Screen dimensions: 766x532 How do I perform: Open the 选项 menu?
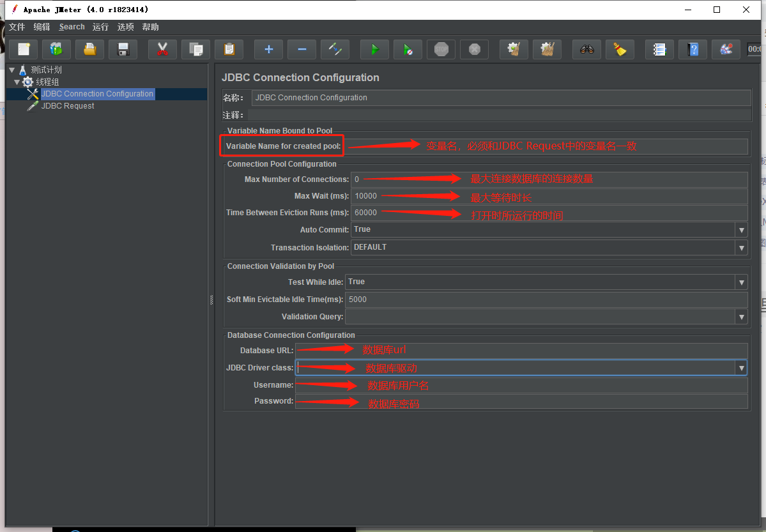click(126, 27)
